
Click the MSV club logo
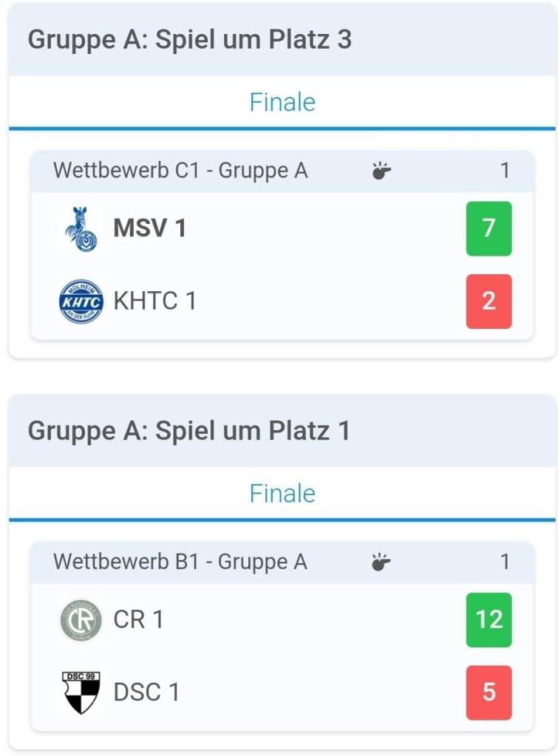(x=81, y=228)
